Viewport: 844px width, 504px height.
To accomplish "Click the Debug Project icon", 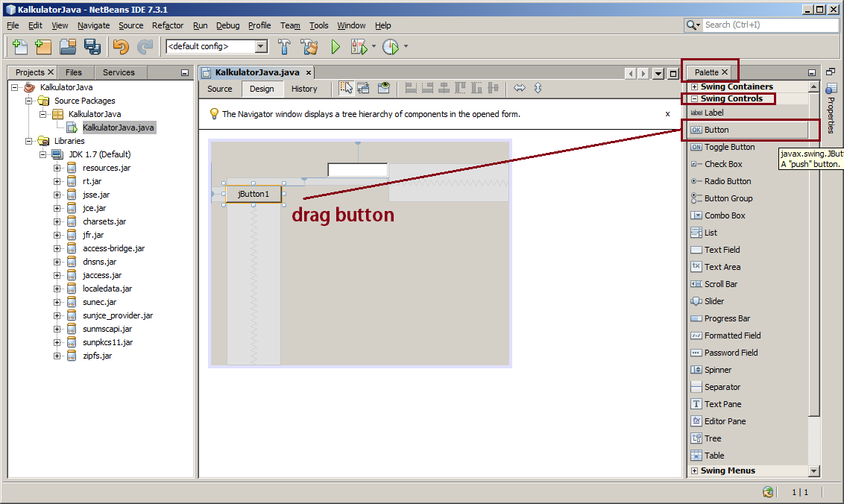I will 359,47.
